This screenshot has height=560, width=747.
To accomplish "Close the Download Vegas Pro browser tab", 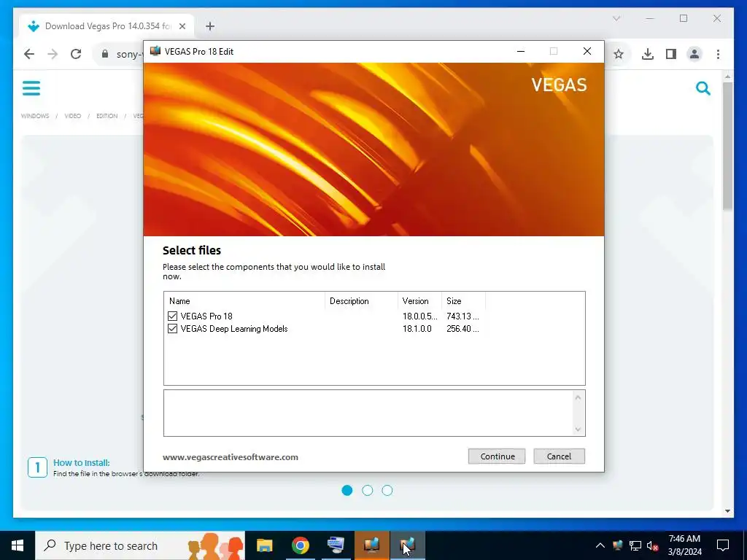I will tap(182, 26).
